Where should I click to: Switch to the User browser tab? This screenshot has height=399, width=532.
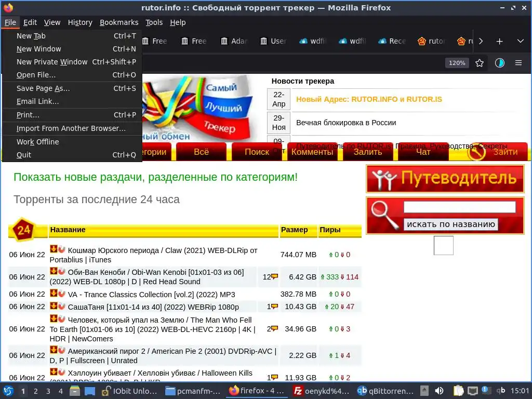[x=274, y=41]
